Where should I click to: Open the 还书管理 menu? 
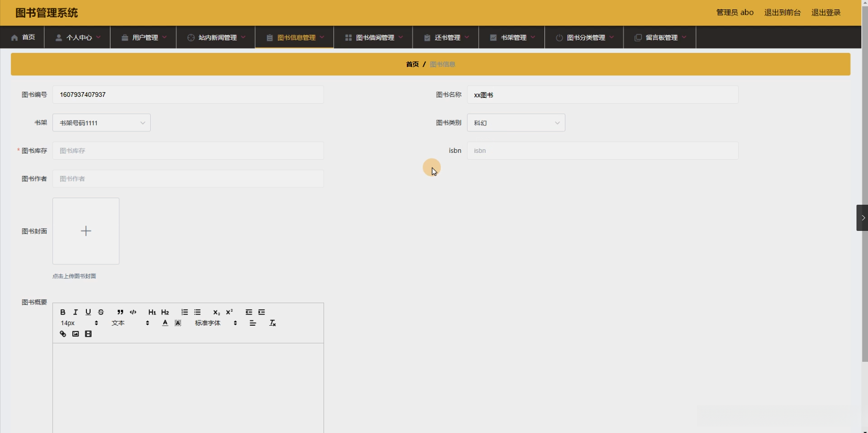coord(446,37)
